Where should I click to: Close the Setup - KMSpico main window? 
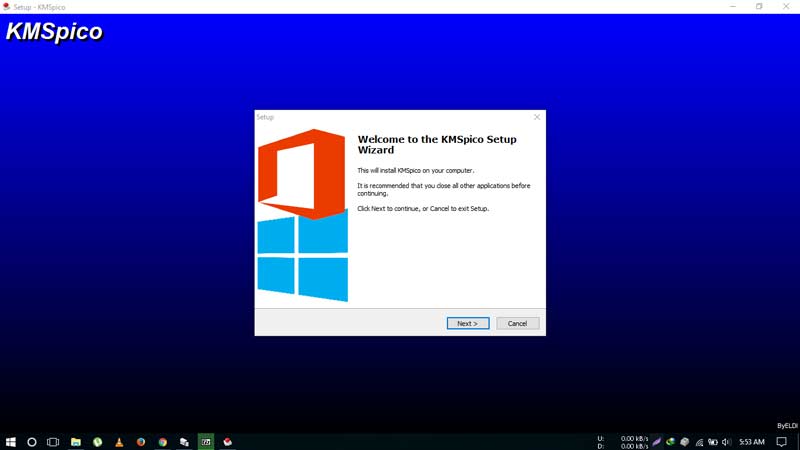(786, 7)
